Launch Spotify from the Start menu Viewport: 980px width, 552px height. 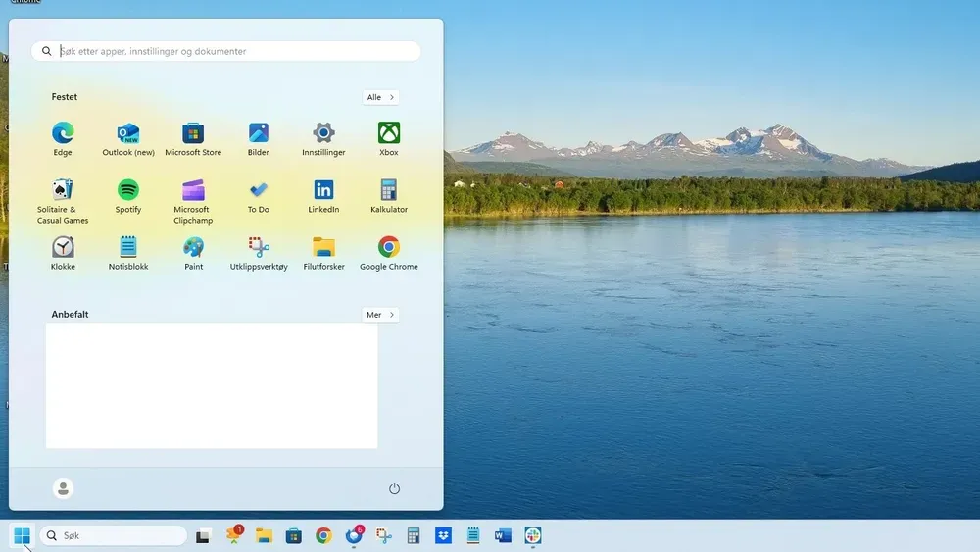coord(128,191)
